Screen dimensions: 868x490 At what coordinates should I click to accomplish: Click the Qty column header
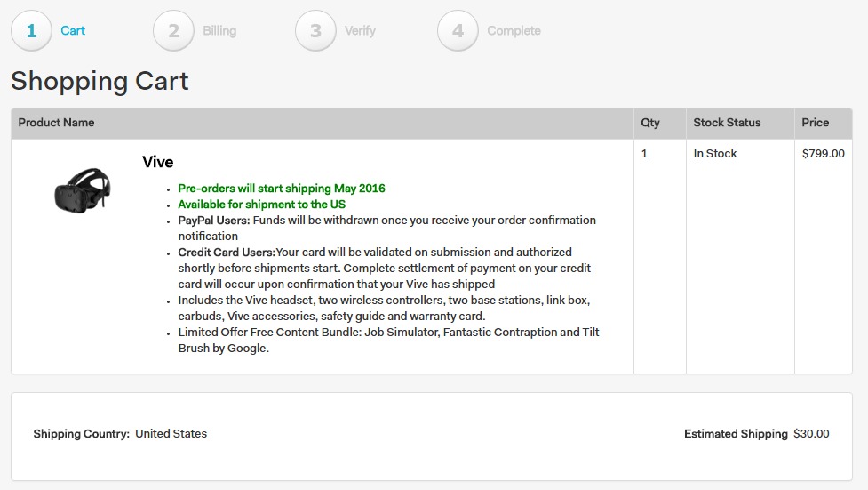click(x=650, y=123)
